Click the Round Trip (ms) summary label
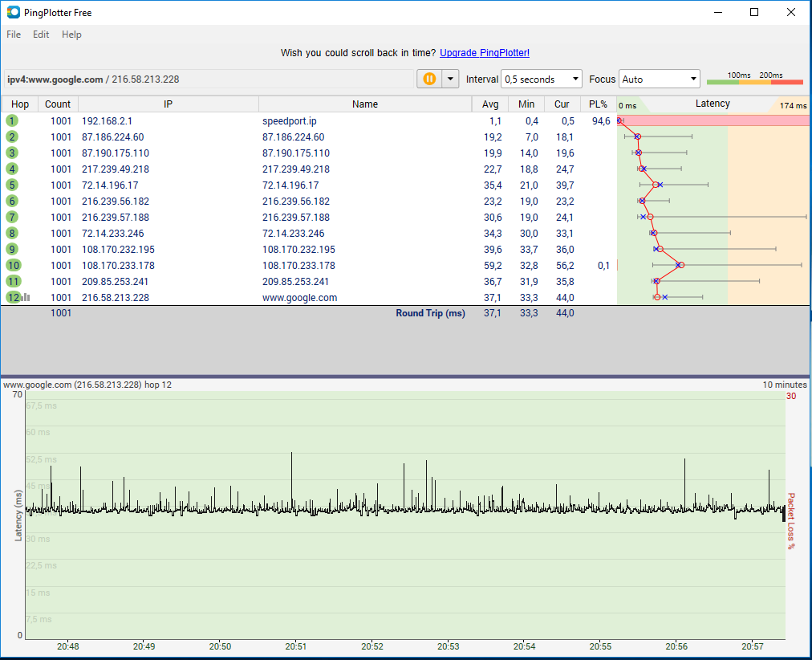This screenshot has width=812, height=660. tap(430, 313)
